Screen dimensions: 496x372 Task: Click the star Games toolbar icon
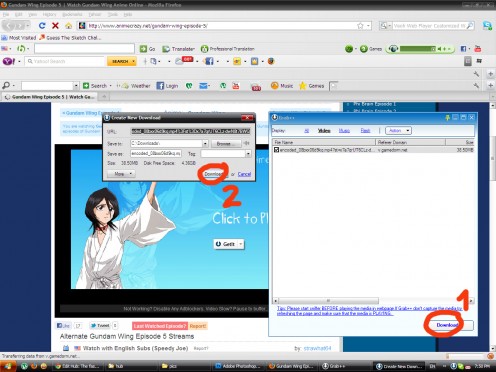point(312,86)
